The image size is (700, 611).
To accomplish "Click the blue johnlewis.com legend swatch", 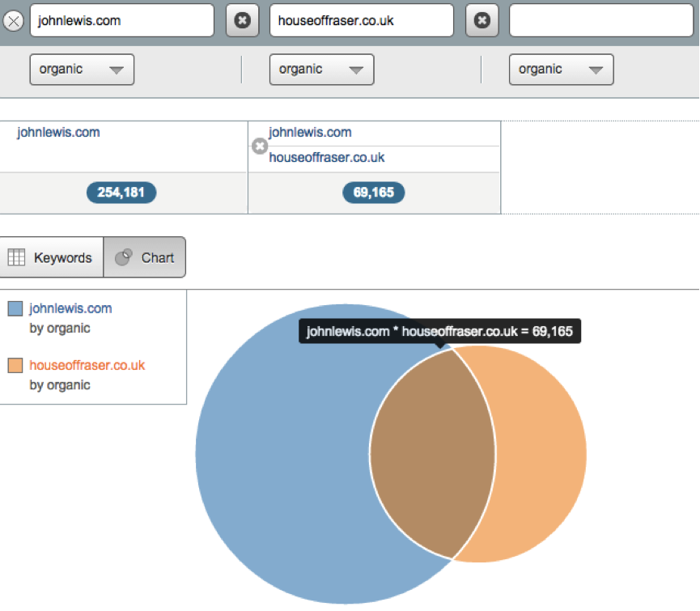I will coord(15,308).
